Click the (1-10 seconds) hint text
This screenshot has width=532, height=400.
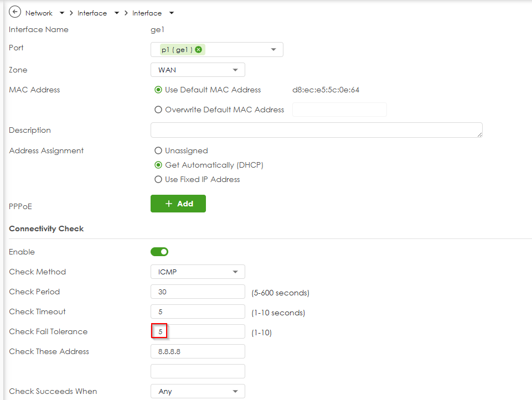coord(278,313)
